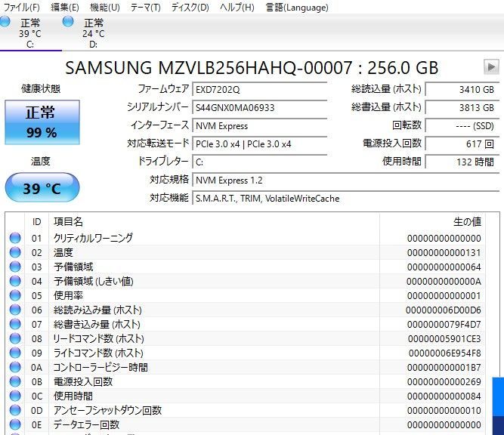Click raw value 0000000000269
The height and width of the screenshot is (435, 504).
pos(444,382)
